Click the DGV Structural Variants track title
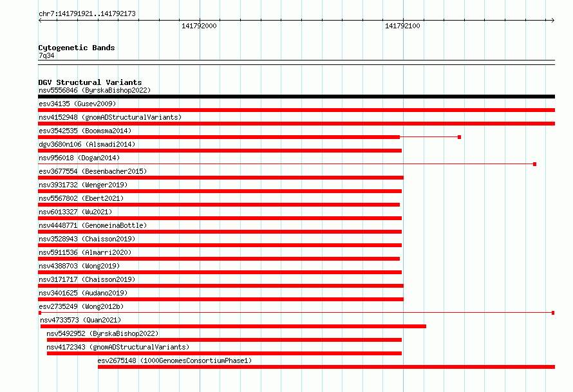Image resolution: width=573 pixels, height=392 pixels. click(x=90, y=82)
